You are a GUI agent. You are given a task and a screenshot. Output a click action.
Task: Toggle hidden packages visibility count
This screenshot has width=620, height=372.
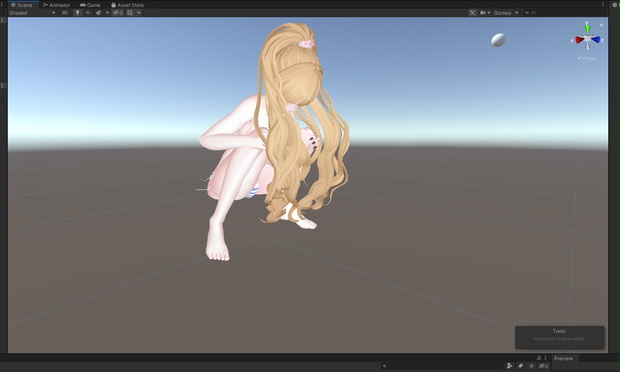544,366
